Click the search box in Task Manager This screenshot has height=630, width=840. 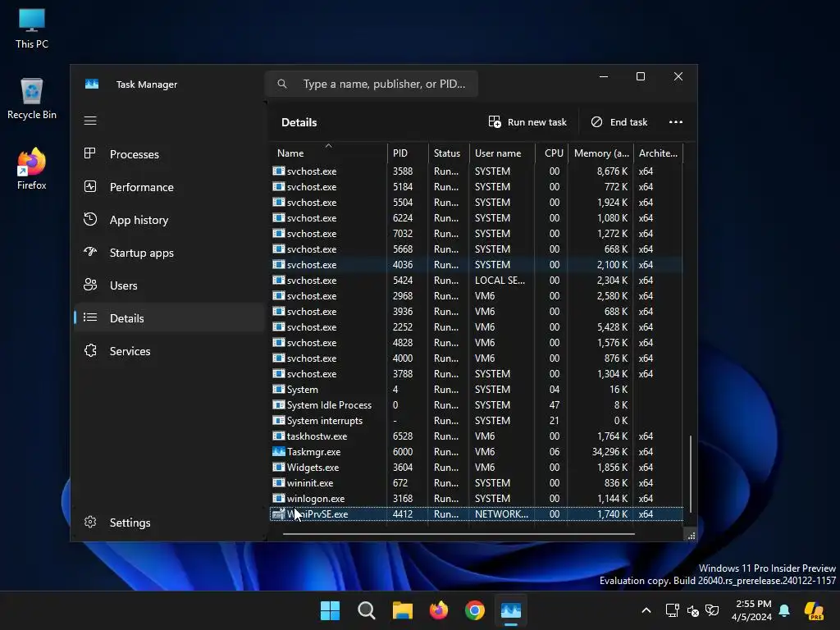click(372, 84)
